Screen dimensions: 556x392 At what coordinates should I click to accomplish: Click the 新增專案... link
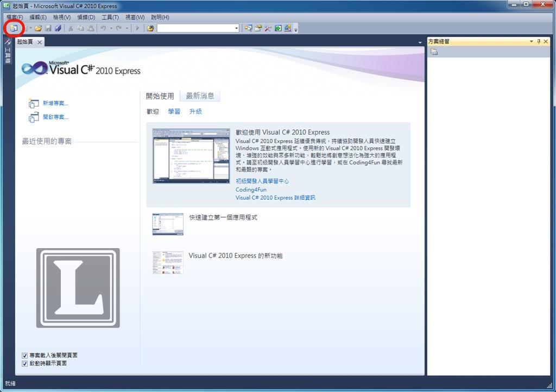(55, 103)
